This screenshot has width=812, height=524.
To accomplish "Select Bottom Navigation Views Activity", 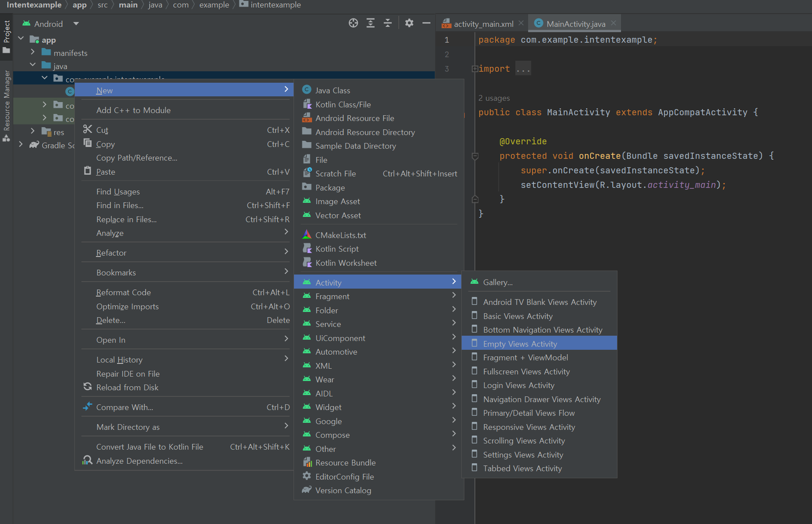I will (540, 330).
